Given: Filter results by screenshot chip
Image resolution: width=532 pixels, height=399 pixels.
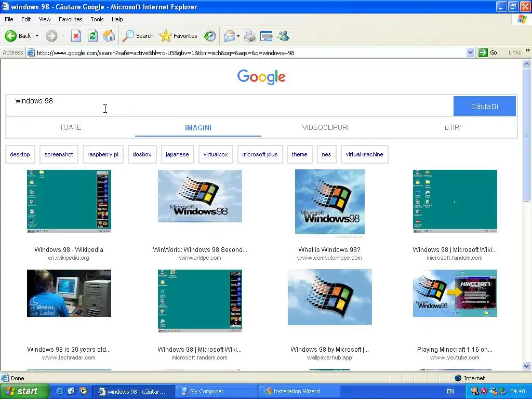Looking at the screenshot, I should [x=59, y=154].
